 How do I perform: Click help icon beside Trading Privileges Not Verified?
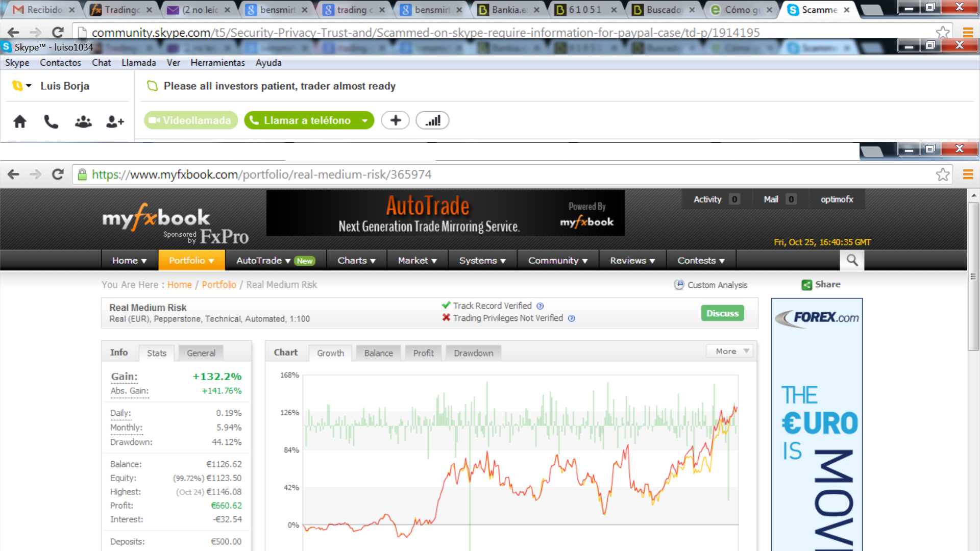(572, 318)
